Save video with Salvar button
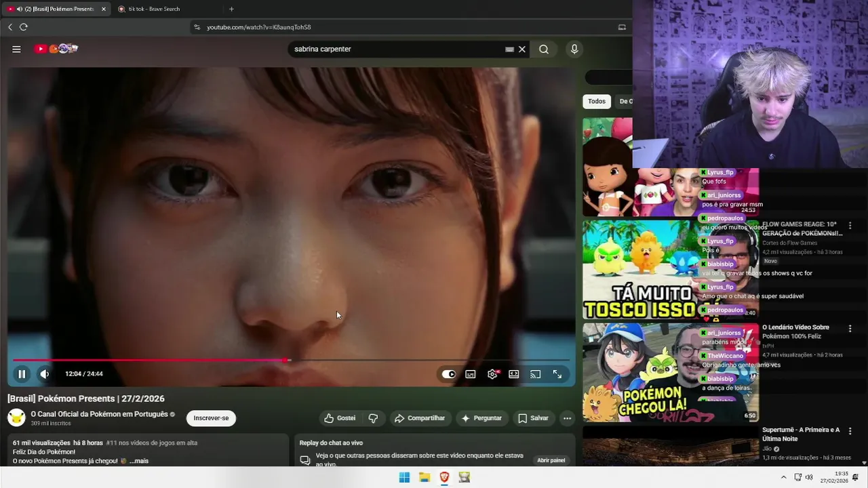This screenshot has height=488, width=868. click(533, 418)
